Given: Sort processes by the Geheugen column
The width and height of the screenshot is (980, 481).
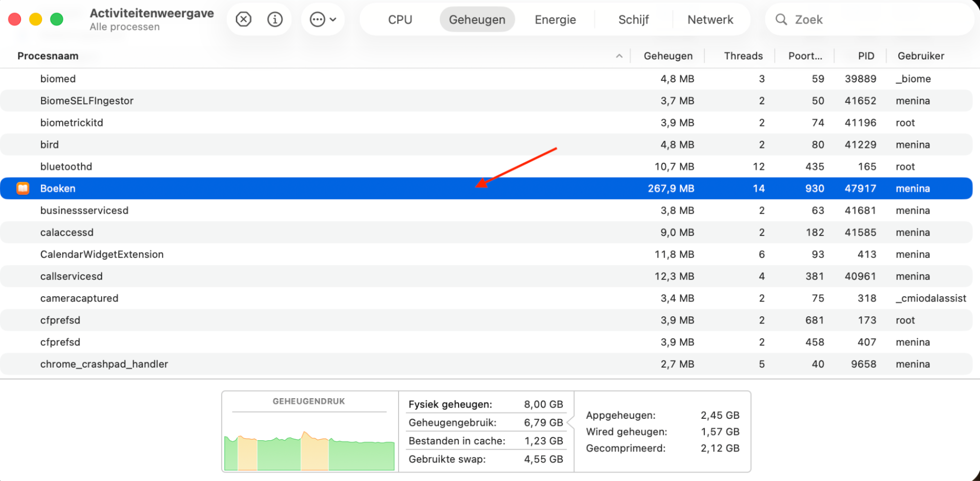Looking at the screenshot, I should (668, 55).
